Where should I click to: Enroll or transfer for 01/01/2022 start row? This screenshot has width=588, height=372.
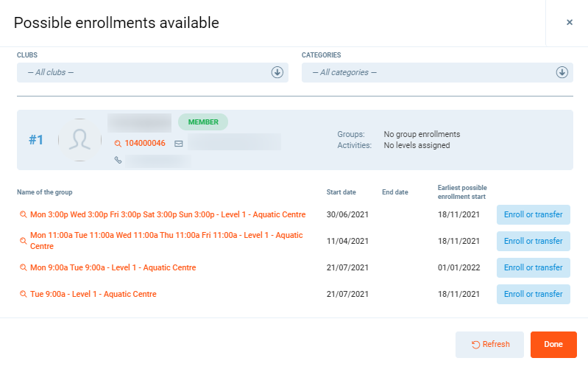pos(533,267)
